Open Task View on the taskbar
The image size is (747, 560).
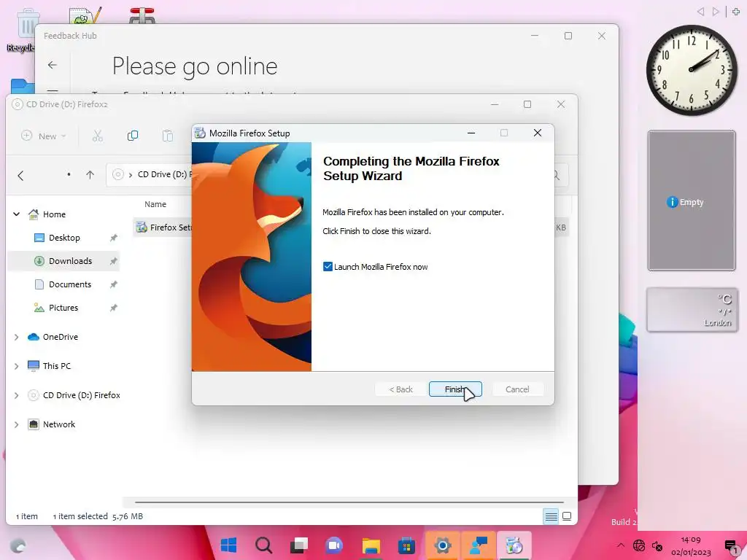(299, 545)
